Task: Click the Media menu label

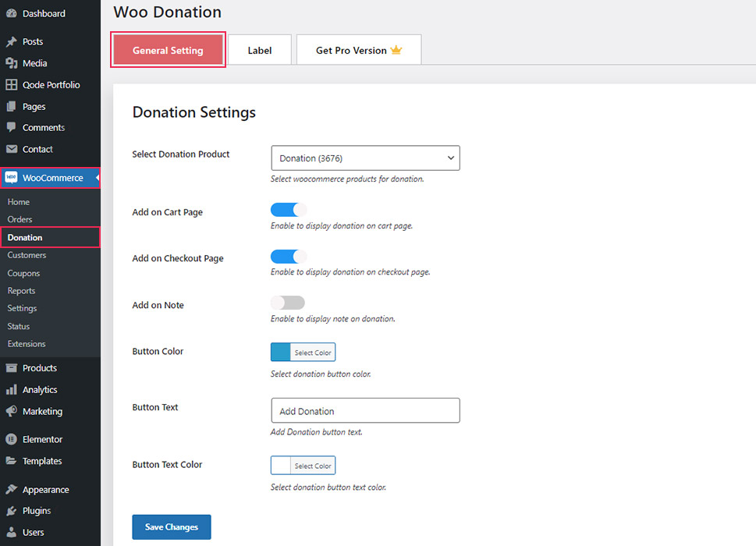Action: click(x=34, y=63)
